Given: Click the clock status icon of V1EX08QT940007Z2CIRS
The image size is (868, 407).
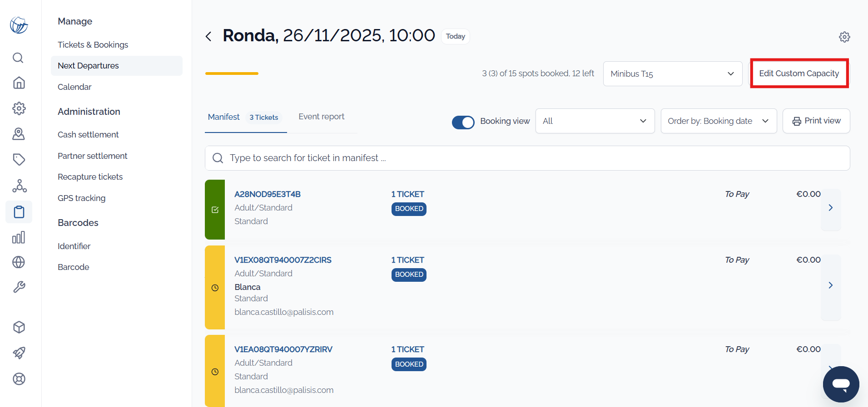Looking at the screenshot, I should [x=215, y=288].
